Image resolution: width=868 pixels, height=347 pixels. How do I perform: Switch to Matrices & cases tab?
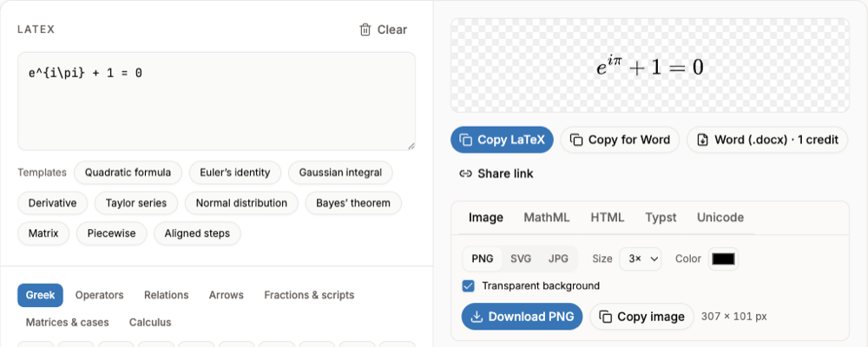click(x=68, y=322)
